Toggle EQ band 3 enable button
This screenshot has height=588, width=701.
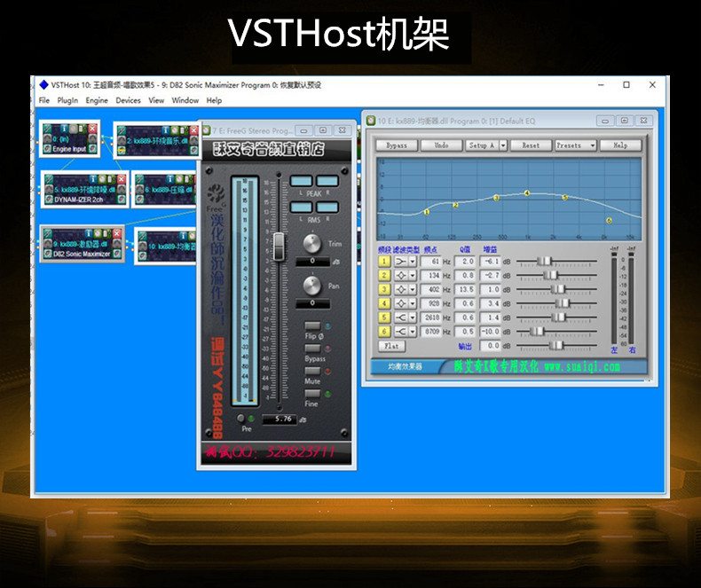coord(384,289)
